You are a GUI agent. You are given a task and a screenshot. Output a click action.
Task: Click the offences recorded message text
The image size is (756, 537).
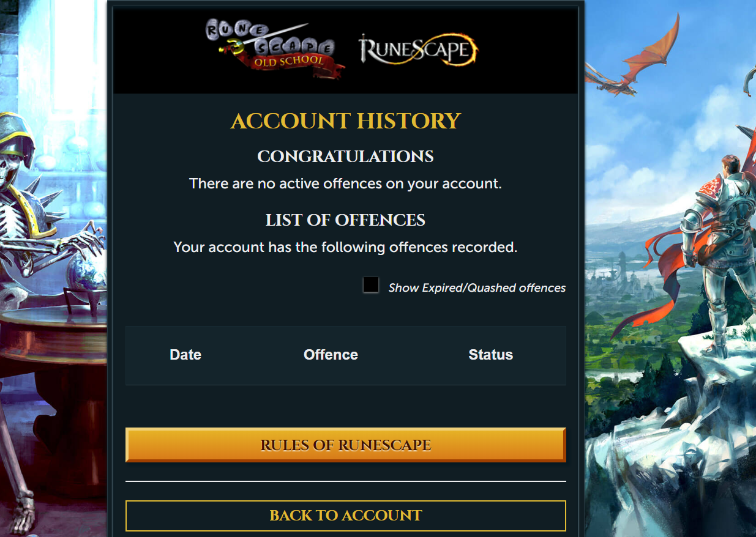click(346, 247)
